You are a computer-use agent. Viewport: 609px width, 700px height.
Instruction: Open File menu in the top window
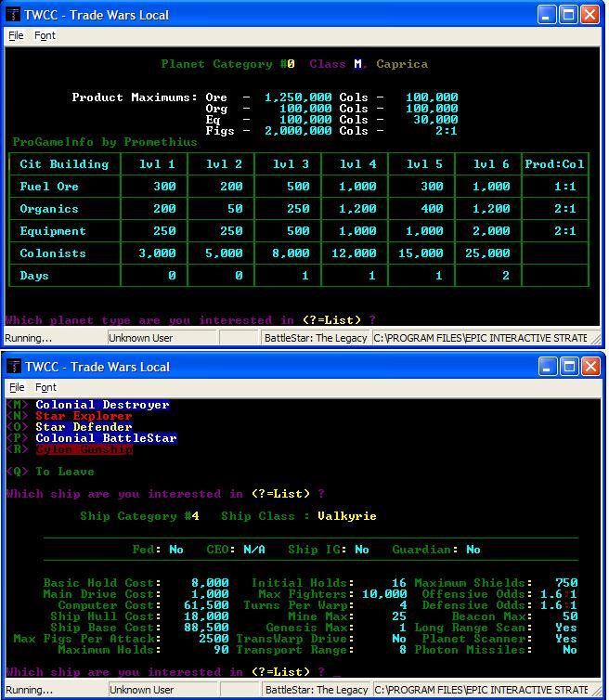tap(16, 35)
